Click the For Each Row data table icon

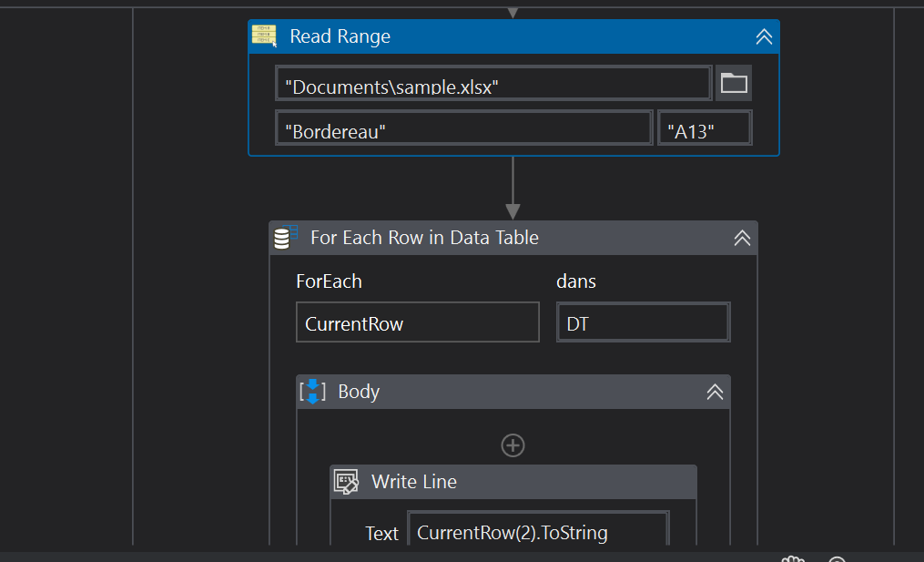(x=286, y=237)
